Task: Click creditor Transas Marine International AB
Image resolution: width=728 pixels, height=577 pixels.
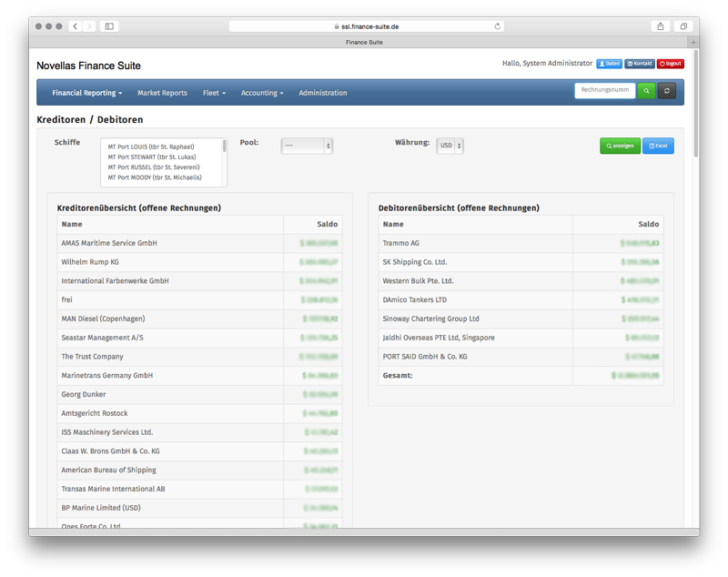Action: tap(113, 489)
